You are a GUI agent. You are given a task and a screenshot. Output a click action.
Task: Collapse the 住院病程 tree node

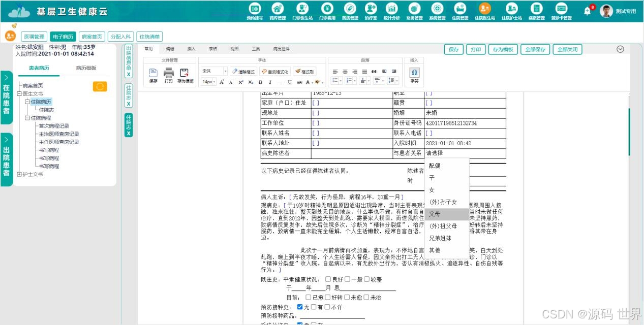(27, 118)
